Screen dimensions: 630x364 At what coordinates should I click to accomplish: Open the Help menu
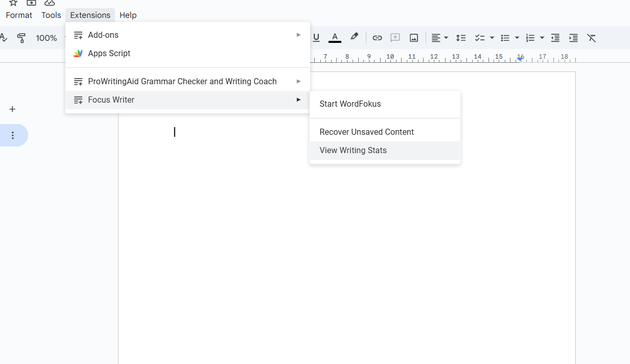pos(128,15)
